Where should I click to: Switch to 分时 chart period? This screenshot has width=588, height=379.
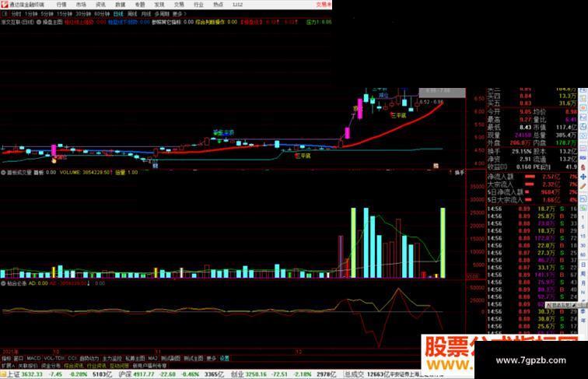coord(16,14)
